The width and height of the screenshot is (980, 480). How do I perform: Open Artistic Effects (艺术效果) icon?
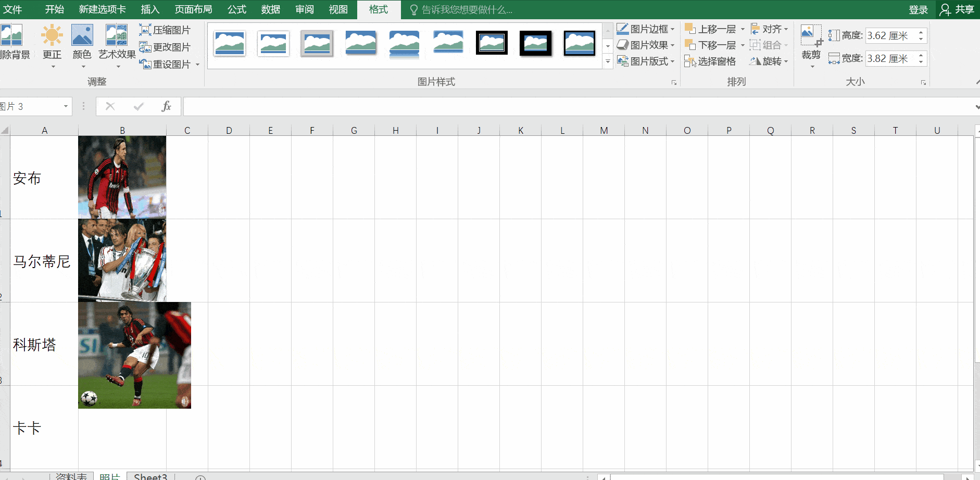(x=117, y=36)
